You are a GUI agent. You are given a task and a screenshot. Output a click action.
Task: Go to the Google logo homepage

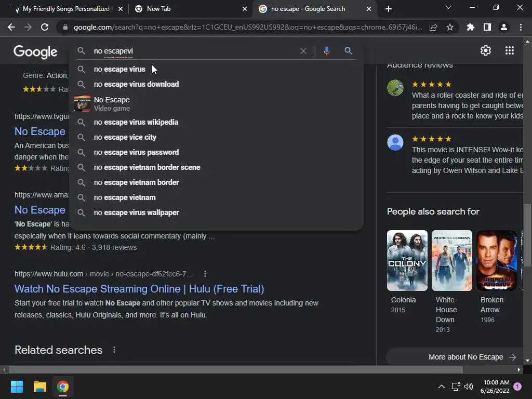(35, 51)
